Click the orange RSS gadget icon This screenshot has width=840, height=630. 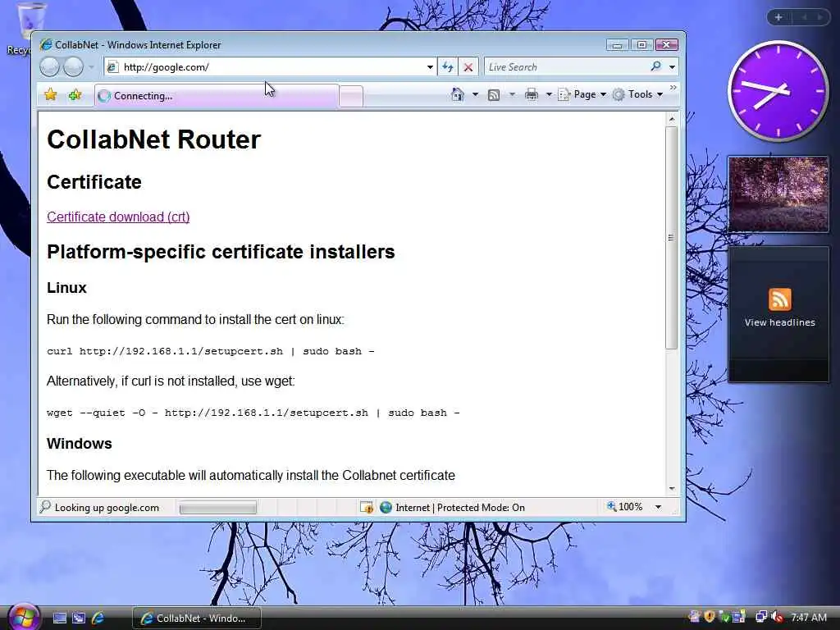779,299
